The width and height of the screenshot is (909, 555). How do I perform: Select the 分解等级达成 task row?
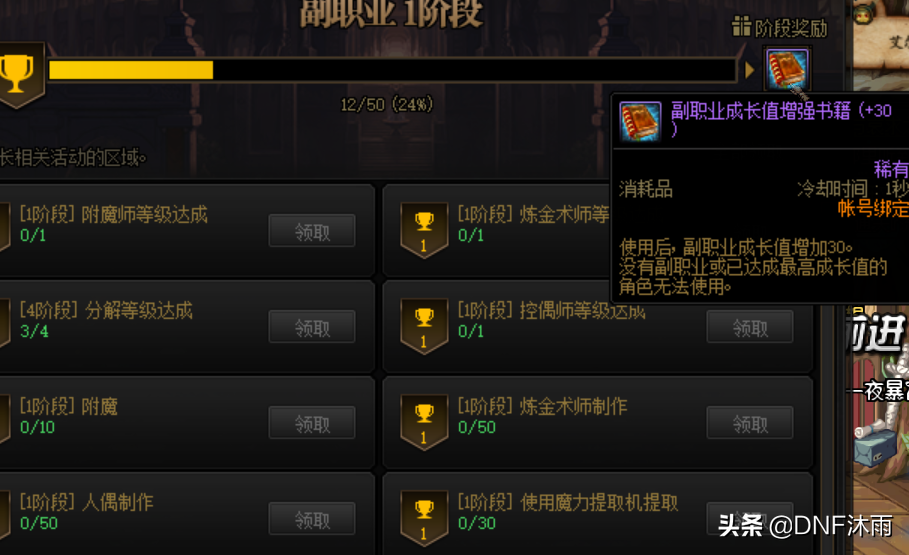pos(186,327)
